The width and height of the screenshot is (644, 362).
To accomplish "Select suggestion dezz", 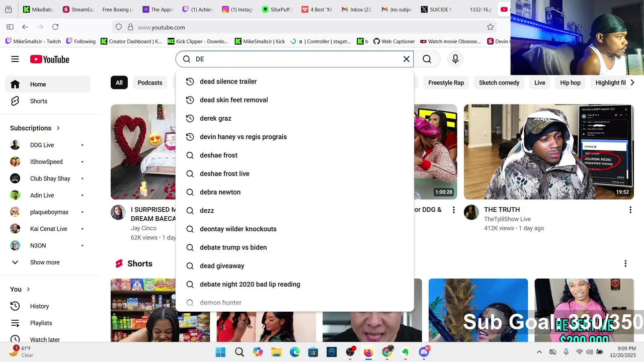I will pyautogui.click(x=295, y=211).
